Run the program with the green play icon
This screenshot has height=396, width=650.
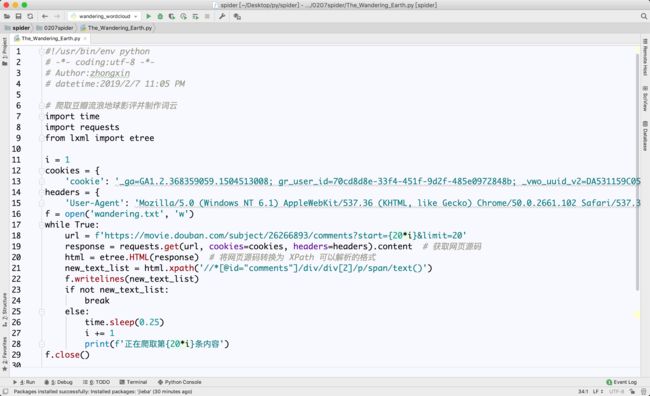coord(148,16)
